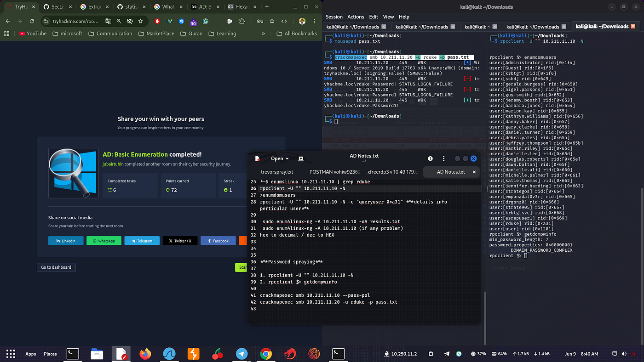Click the angle-brackets code extension icon
This screenshot has width=644, height=362.
pos(284,21)
